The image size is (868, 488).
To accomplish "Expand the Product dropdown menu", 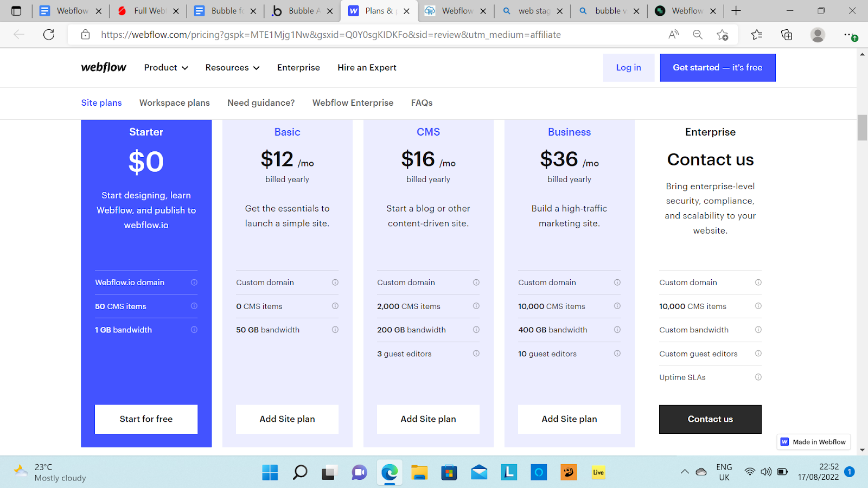I will pyautogui.click(x=166, y=68).
